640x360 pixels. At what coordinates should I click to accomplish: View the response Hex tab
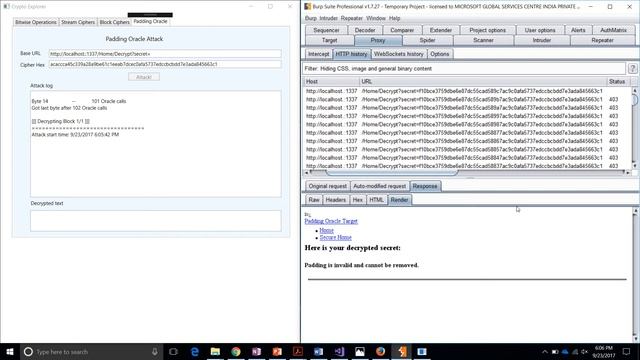coord(358,200)
